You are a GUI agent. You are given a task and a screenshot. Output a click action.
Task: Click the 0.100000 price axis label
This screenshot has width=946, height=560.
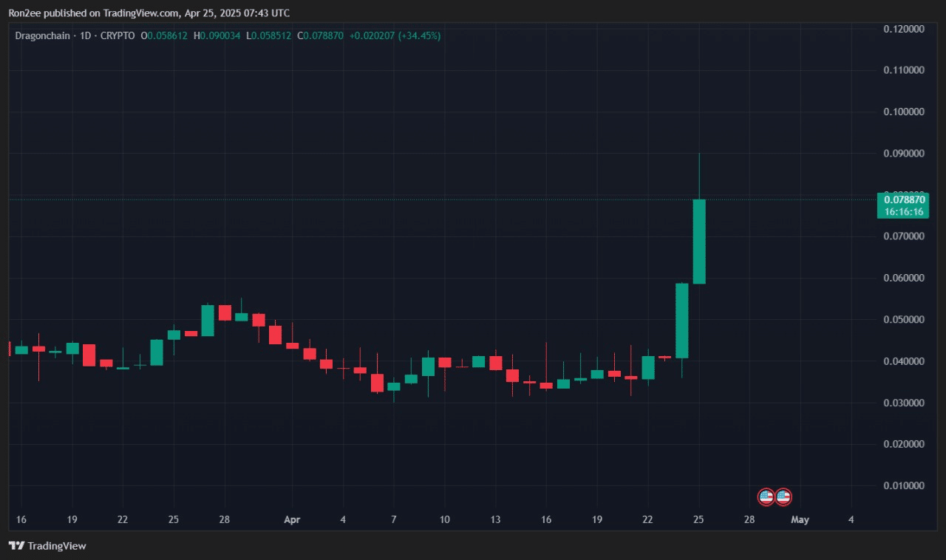click(904, 112)
